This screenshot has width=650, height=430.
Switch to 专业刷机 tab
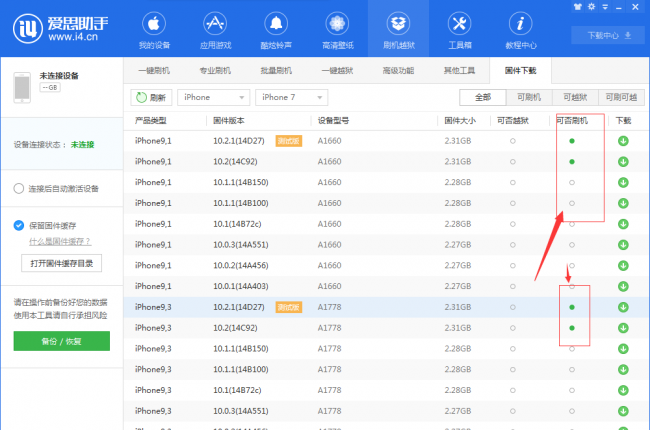click(x=215, y=70)
